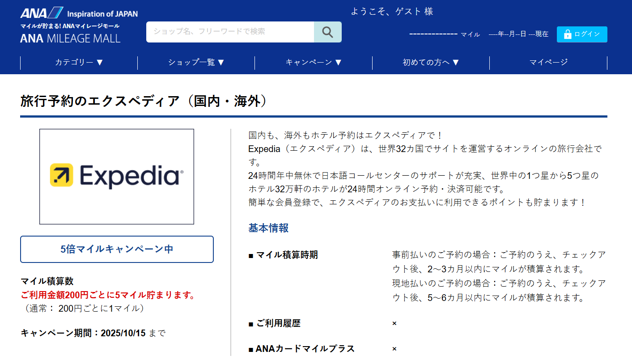Viewport: 632px width, 364px height.
Task: Go to マイページ in the navigation bar
Action: point(548,63)
